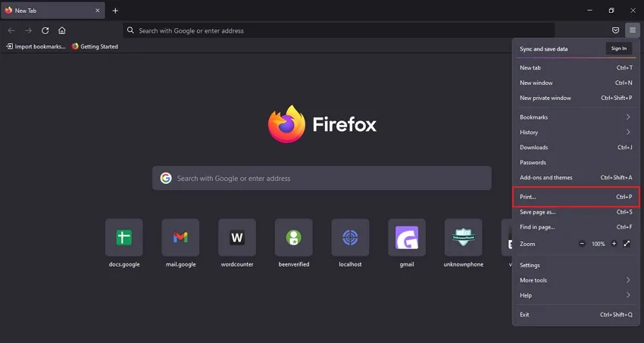Expand the Bookmarks submenu
Image resolution: width=644 pixels, height=343 pixels.
576,117
